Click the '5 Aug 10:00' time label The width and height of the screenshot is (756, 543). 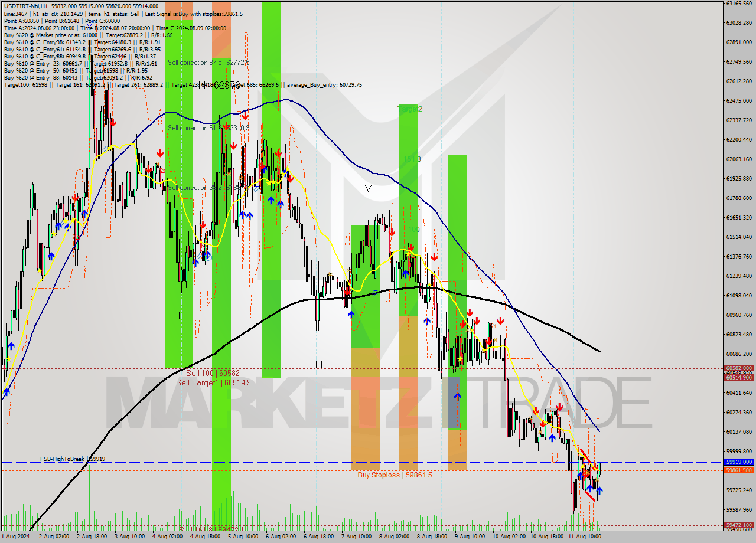(243, 536)
